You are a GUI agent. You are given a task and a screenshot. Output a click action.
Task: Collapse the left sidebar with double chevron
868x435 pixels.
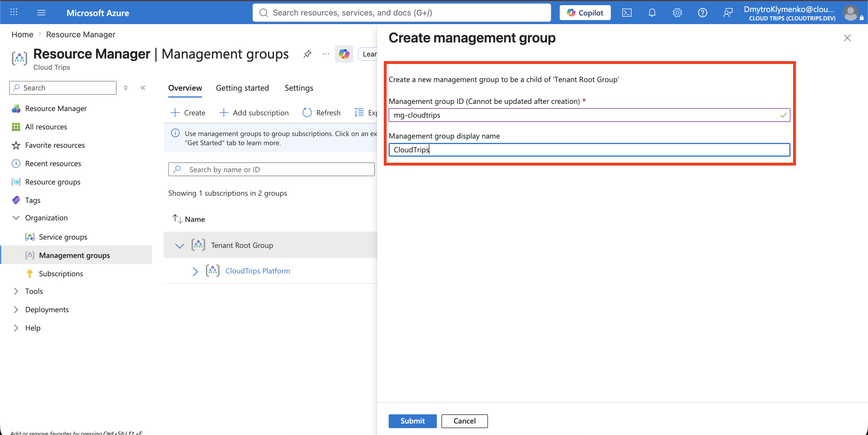pos(143,88)
